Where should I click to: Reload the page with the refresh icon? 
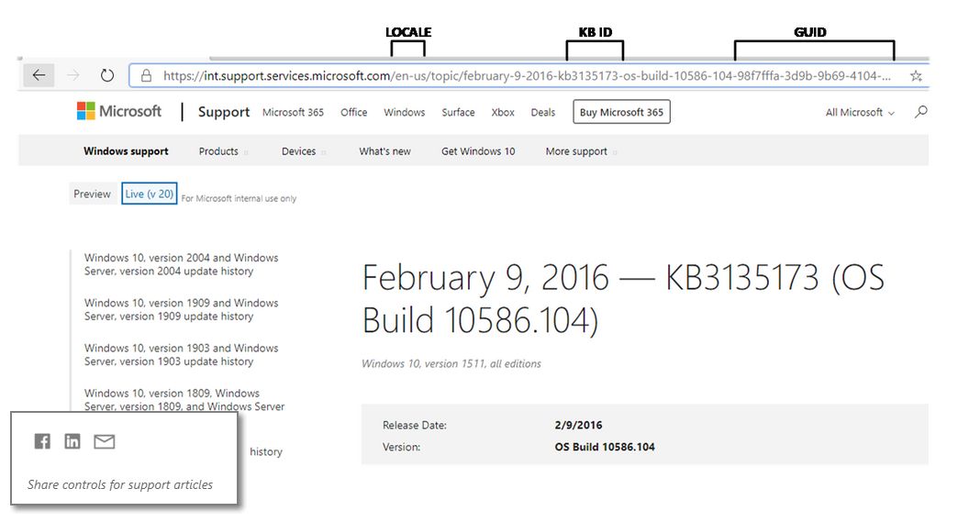click(107, 75)
